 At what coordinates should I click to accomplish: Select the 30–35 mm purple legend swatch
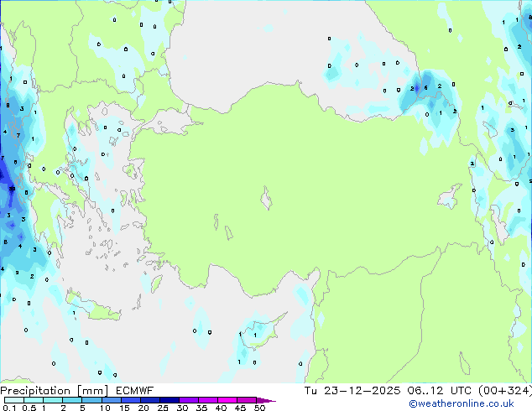(x=188, y=400)
